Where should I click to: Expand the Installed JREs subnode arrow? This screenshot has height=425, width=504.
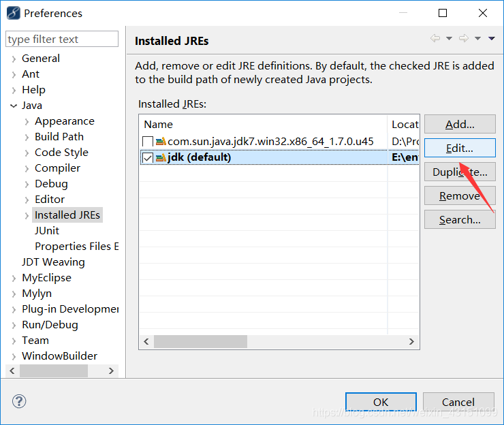click(x=27, y=216)
